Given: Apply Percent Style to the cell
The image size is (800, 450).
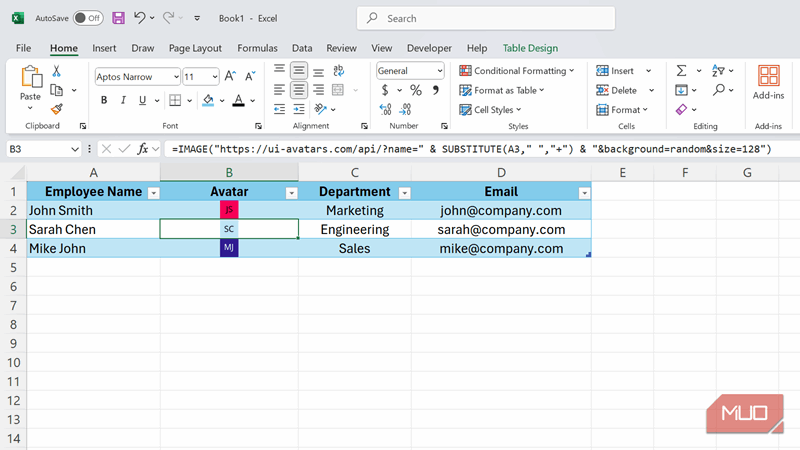Looking at the screenshot, I should pos(415,91).
